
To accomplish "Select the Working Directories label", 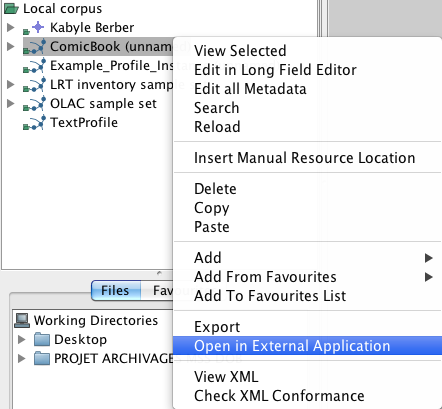I will pos(96,321).
